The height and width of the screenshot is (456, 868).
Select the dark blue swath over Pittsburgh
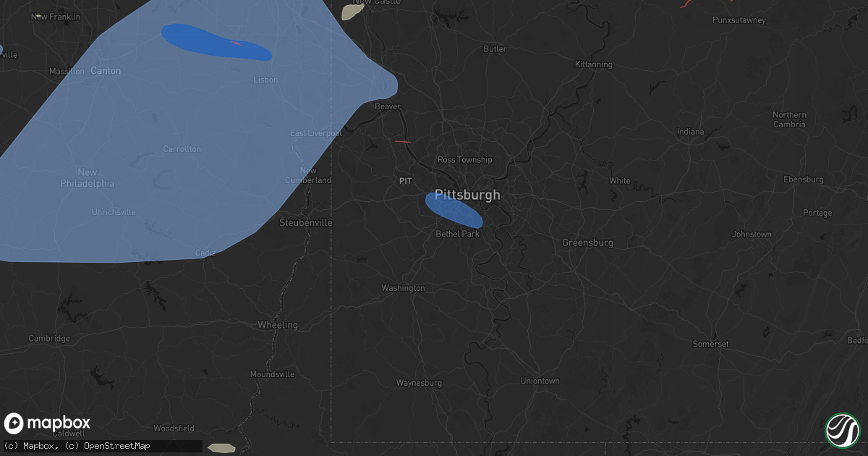[454, 210]
